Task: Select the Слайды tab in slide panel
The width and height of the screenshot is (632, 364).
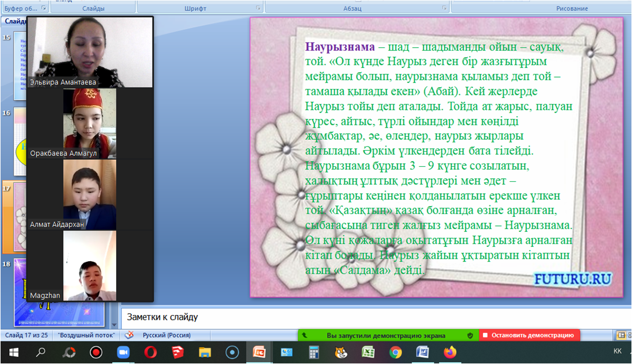Action: tap(13, 21)
